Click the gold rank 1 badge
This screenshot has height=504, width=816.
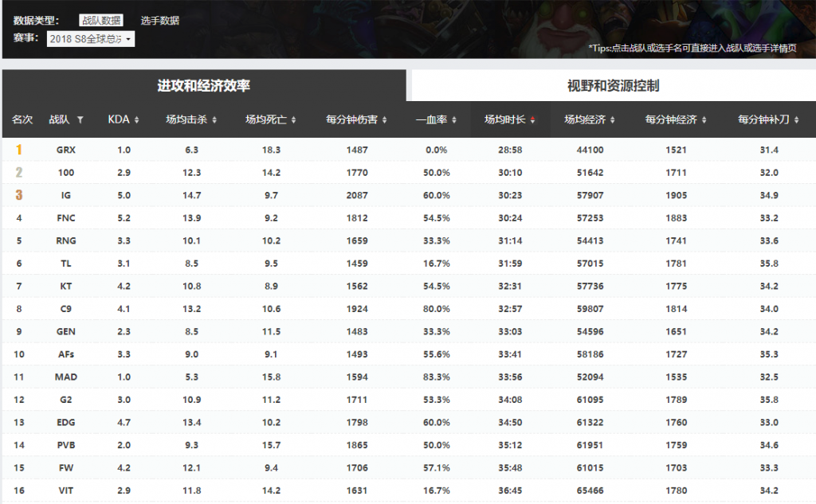pos(19,150)
